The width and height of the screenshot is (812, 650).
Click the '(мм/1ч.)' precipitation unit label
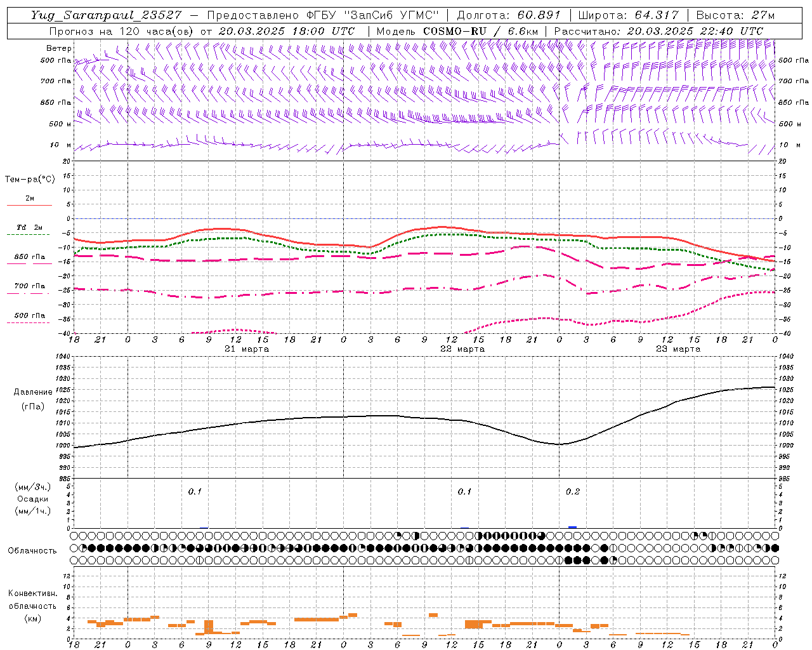[x=33, y=510]
